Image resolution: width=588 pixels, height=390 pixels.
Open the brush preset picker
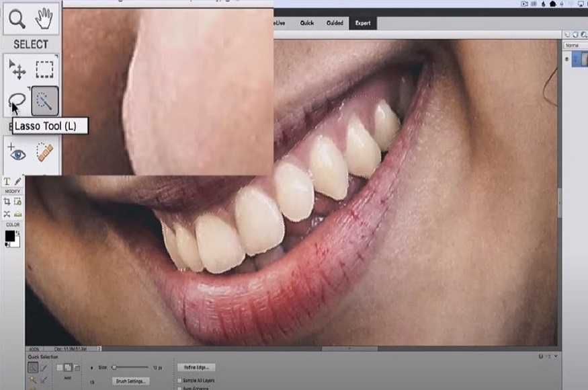(92, 368)
